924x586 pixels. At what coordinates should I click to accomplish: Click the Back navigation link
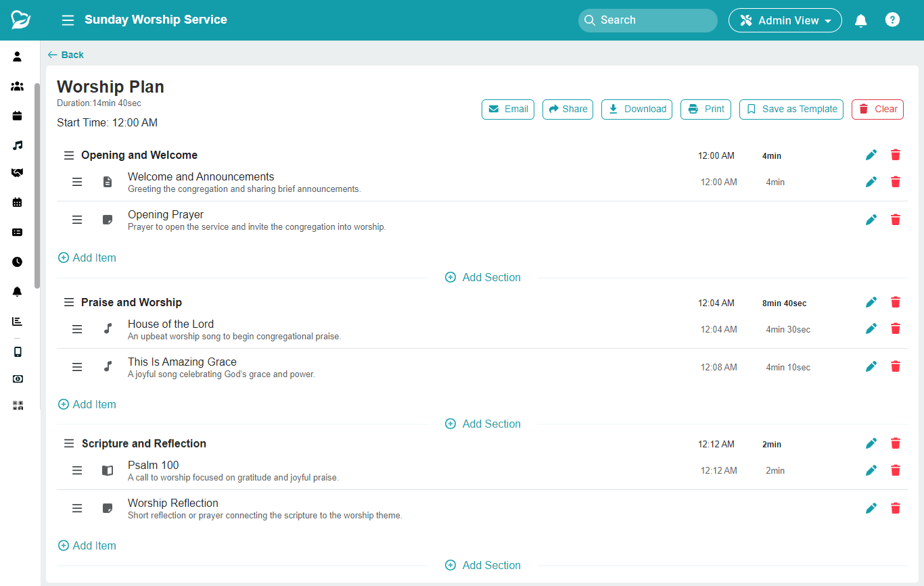tap(65, 55)
